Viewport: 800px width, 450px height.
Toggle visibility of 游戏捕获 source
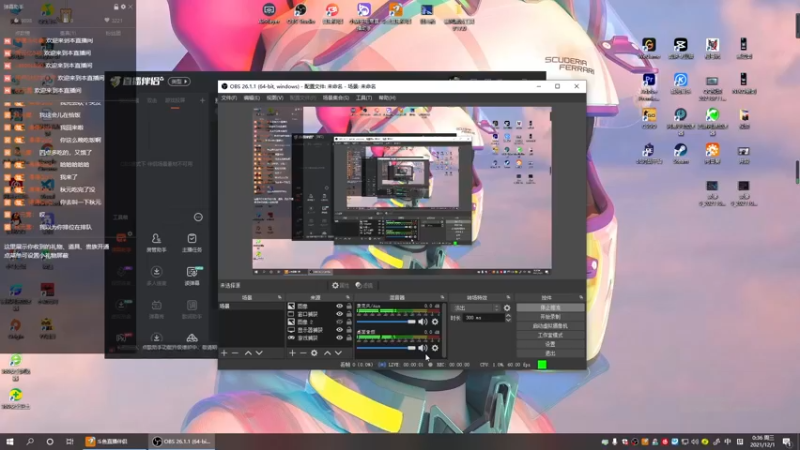[339, 338]
